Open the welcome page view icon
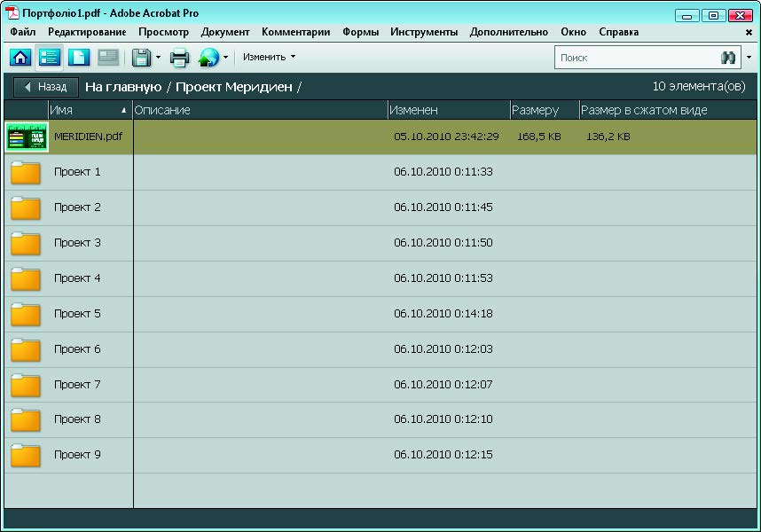The image size is (761, 532). [x=79, y=58]
